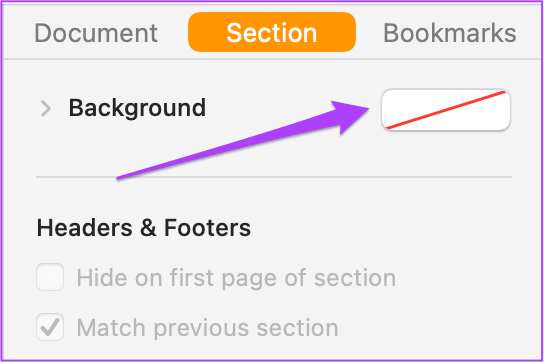This screenshot has width=544, height=362.
Task: Click the gray arrow left of Background
Action: point(45,108)
